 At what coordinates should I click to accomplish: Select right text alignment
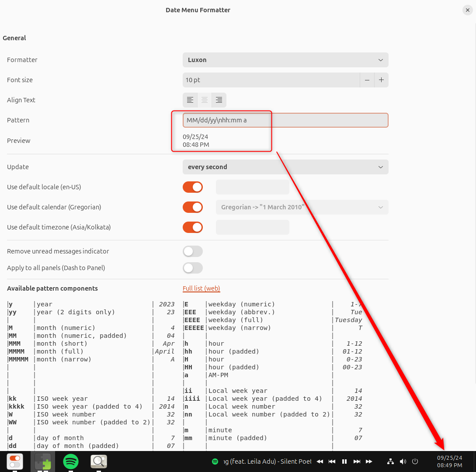tap(219, 100)
